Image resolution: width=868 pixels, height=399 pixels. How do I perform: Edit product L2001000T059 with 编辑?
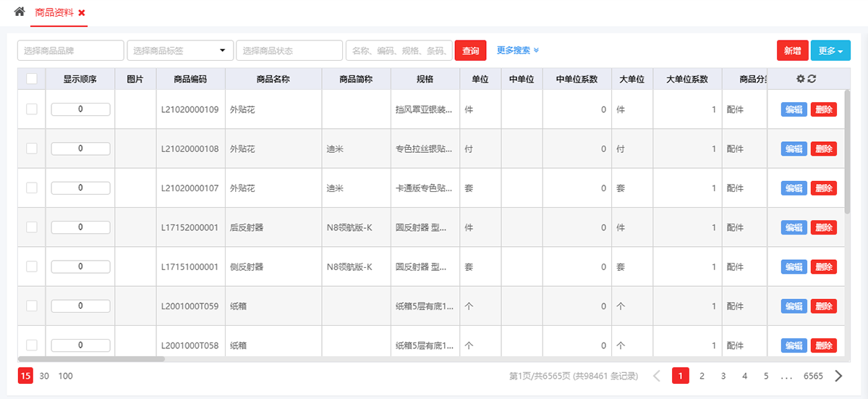click(x=794, y=306)
